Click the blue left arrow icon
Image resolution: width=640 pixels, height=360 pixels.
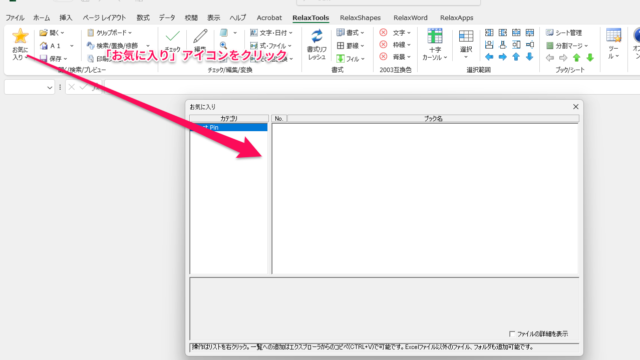click(x=489, y=57)
